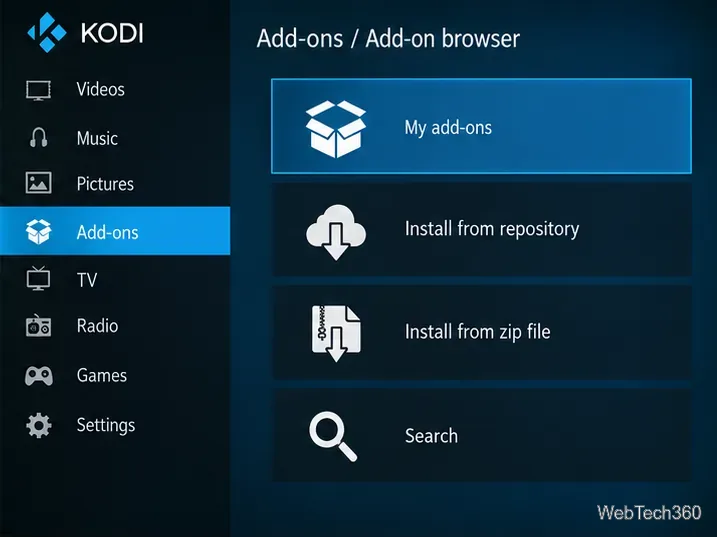This screenshot has width=717, height=537.
Task: Click the Pictures image icon
Action: 38,183
